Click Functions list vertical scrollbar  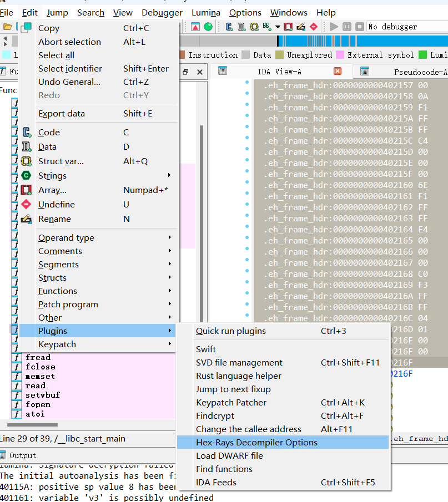[x=202, y=224]
